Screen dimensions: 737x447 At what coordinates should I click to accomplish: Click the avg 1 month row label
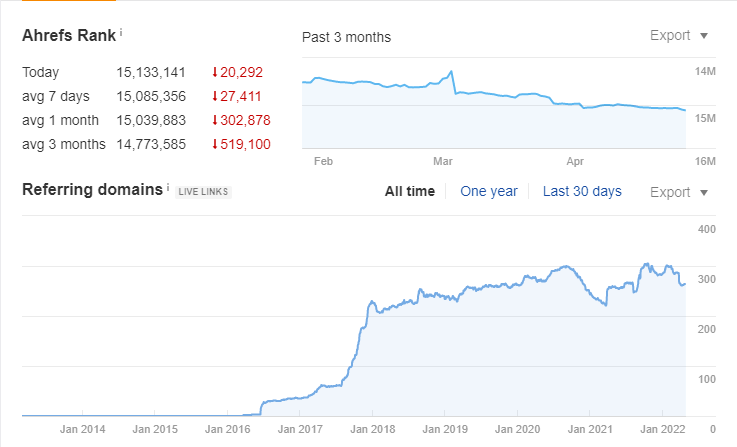60,120
